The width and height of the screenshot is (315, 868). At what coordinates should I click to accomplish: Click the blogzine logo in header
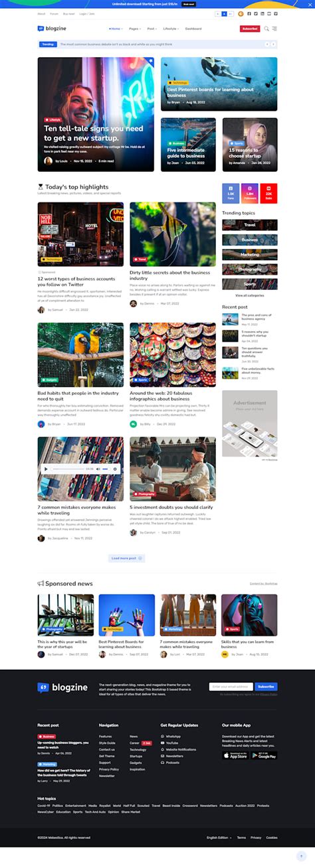pos(52,29)
